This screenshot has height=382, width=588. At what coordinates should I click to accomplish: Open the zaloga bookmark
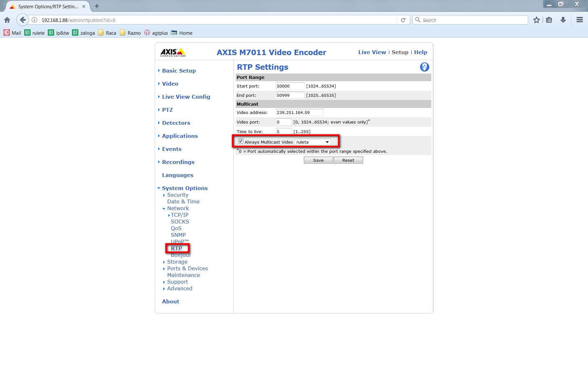pyautogui.click(x=84, y=33)
